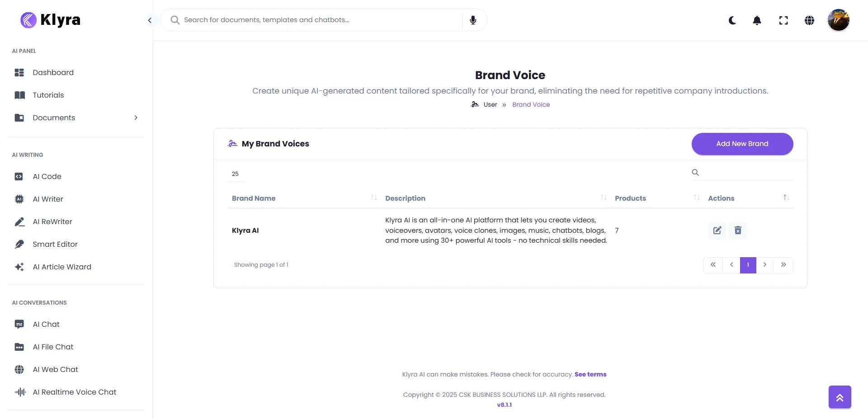Viewport: 868px width, 419px height.
Task: Open the AI Article Wizard tool
Action: point(62,267)
